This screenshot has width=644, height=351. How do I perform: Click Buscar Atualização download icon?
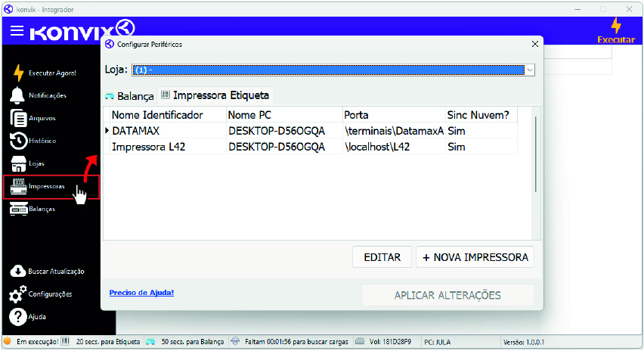coord(17,271)
